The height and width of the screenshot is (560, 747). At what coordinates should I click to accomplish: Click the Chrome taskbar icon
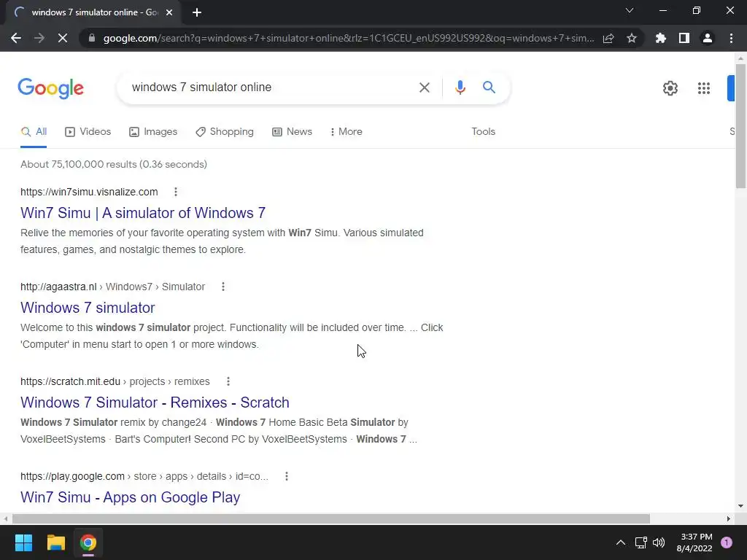pyautogui.click(x=88, y=542)
